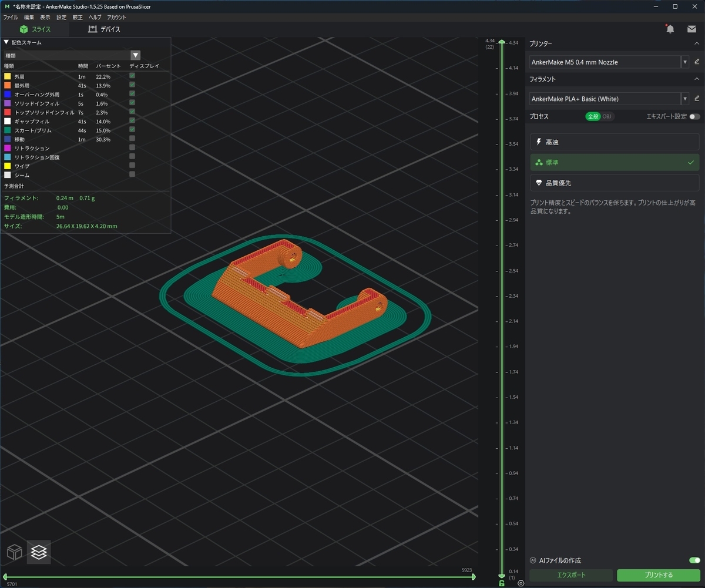Click the エクスポート button
705x588 pixels.
point(571,575)
